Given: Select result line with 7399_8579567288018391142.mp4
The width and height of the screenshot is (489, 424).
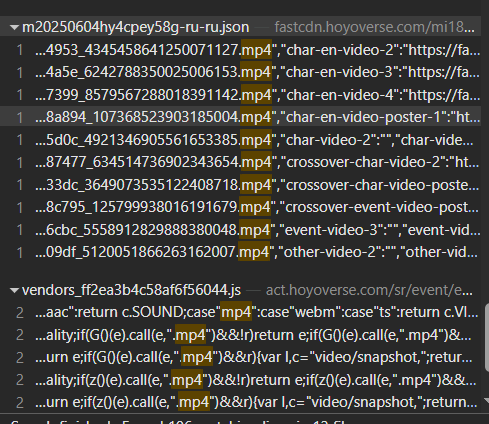Looking at the screenshot, I should 240,95.
